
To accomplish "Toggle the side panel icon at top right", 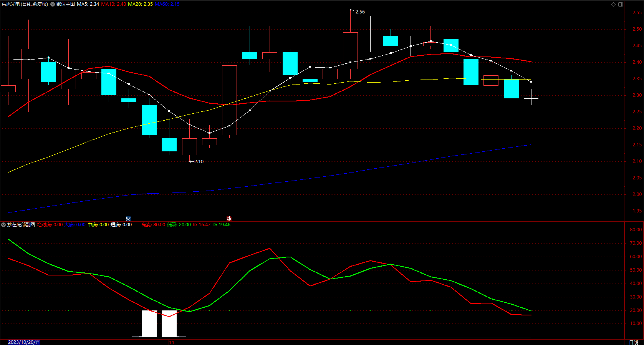I will [x=621, y=4].
